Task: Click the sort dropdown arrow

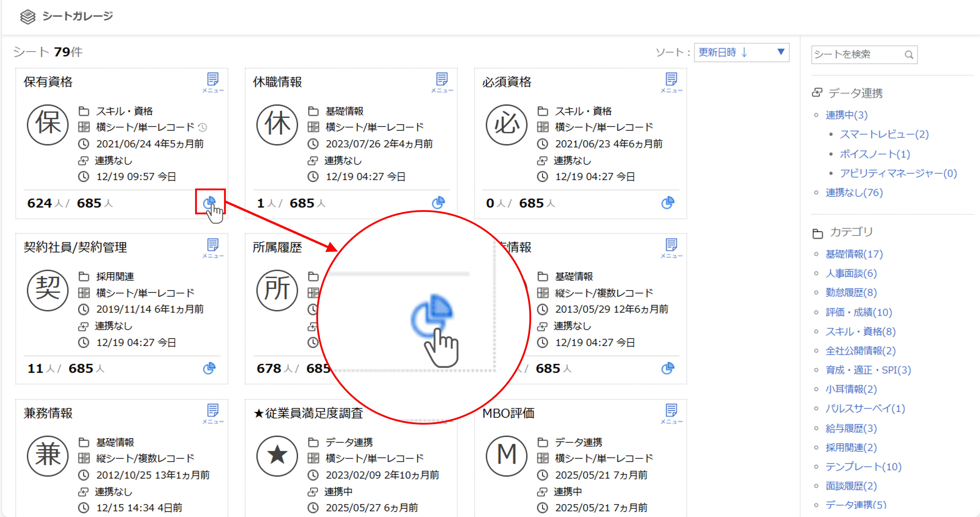Action: 781,52
